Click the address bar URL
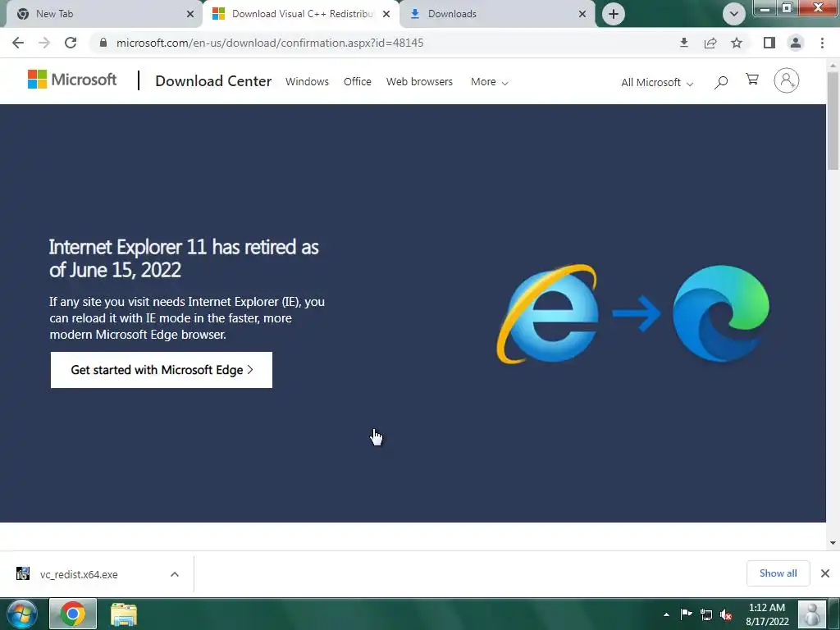Image resolution: width=840 pixels, height=630 pixels. pos(269,43)
